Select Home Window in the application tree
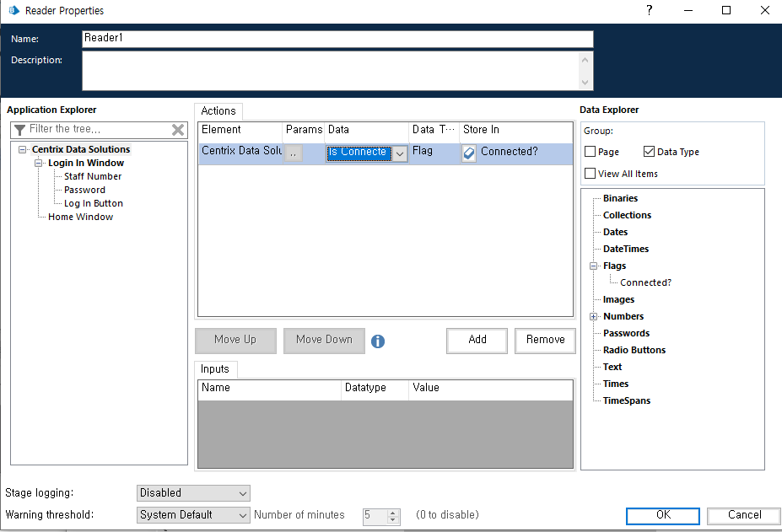 tap(80, 217)
